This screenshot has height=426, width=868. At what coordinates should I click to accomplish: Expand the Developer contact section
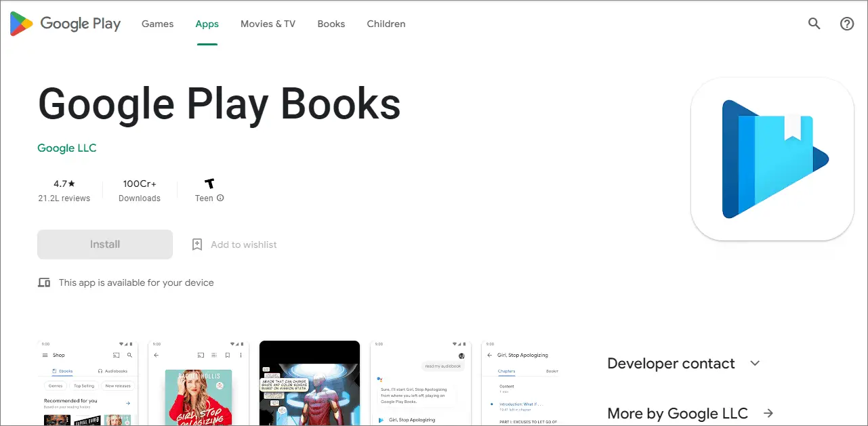coord(754,363)
